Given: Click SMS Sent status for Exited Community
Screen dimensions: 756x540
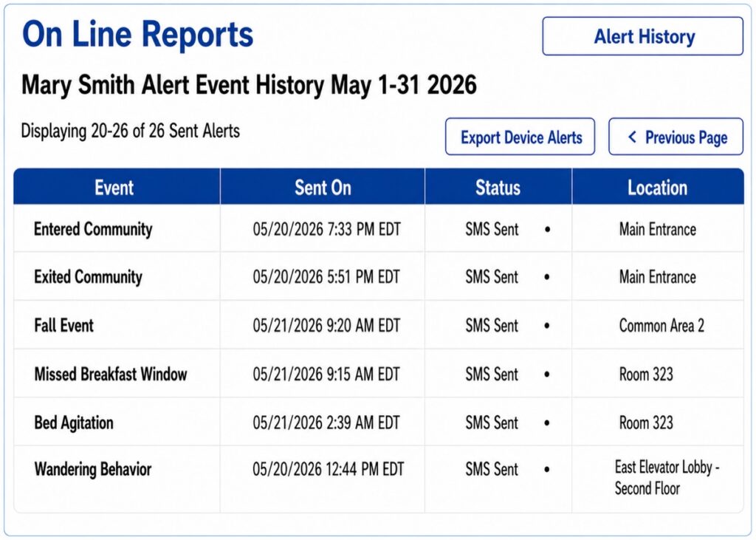Looking at the screenshot, I should tap(492, 276).
